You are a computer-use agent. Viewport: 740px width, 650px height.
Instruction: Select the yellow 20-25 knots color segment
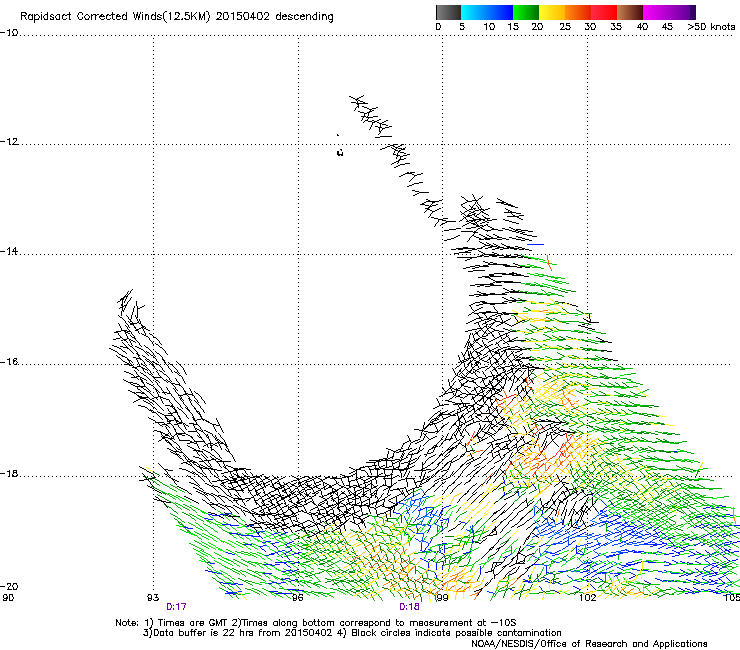[x=552, y=12]
